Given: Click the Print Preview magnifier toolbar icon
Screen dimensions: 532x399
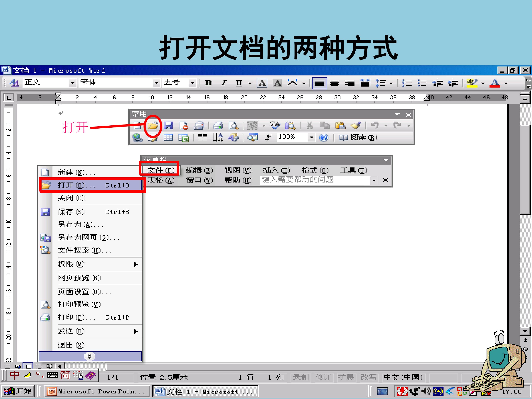Looking at the screenshot, I should [233, 126].
